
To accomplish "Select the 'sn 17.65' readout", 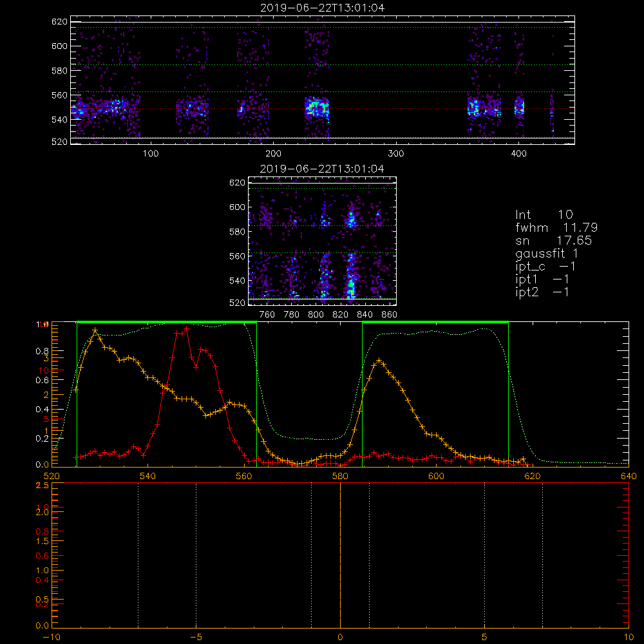I will coord(554,240).
